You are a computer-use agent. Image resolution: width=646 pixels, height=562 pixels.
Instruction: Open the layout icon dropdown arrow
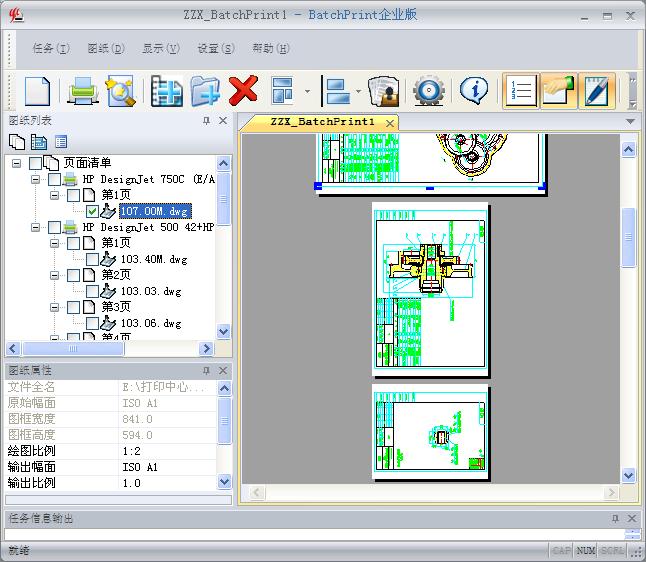click(x=307, y=91)
